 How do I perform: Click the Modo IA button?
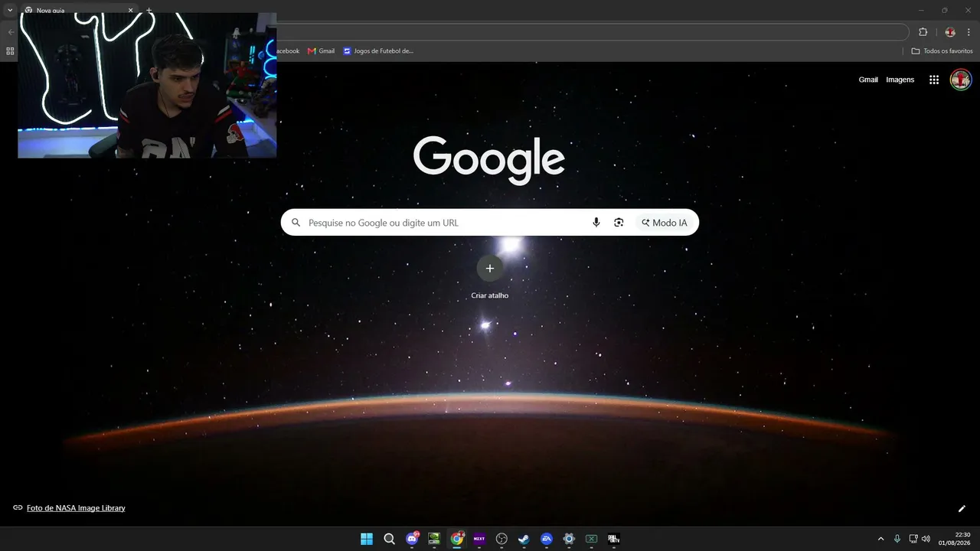(665, 223)
